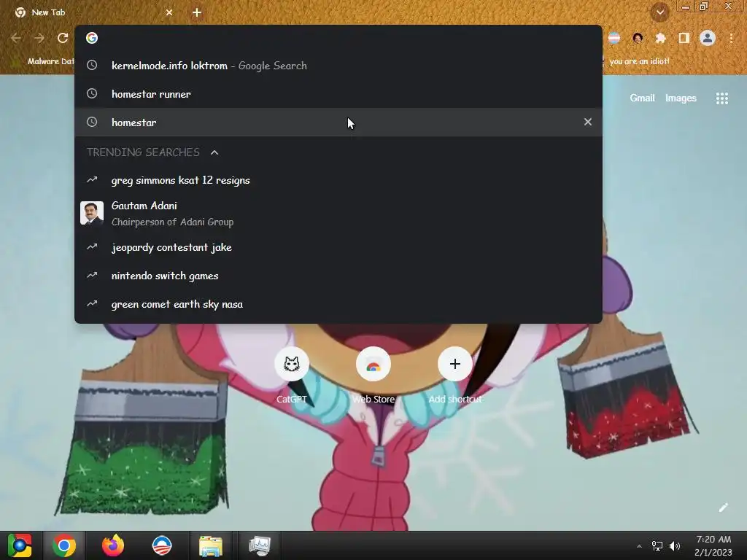Click the striped flag extension icon
Screen dimensions: 747x560
[614, 38]
